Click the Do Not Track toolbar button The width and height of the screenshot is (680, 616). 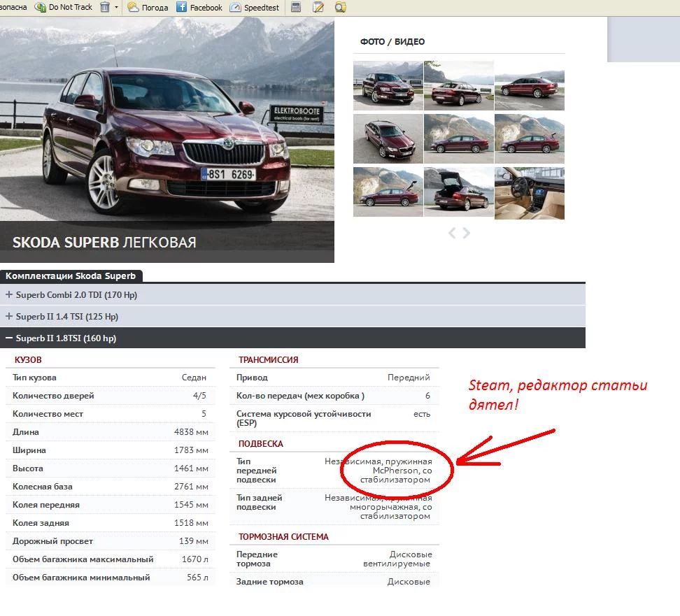[64, 8]
